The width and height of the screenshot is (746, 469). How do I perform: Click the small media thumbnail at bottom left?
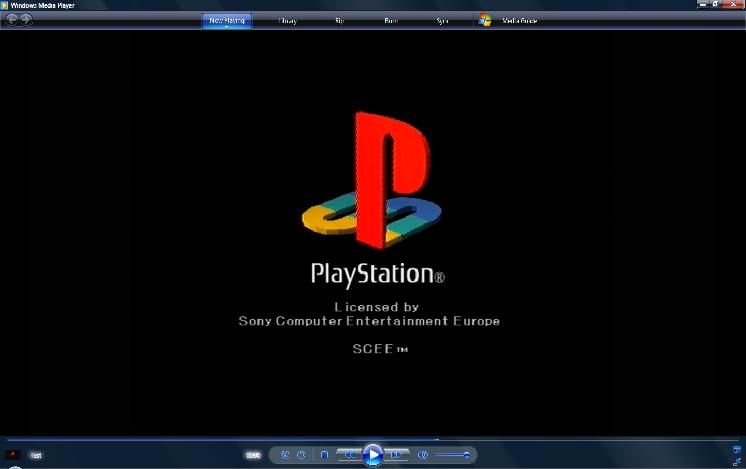(x=13, y=454)
